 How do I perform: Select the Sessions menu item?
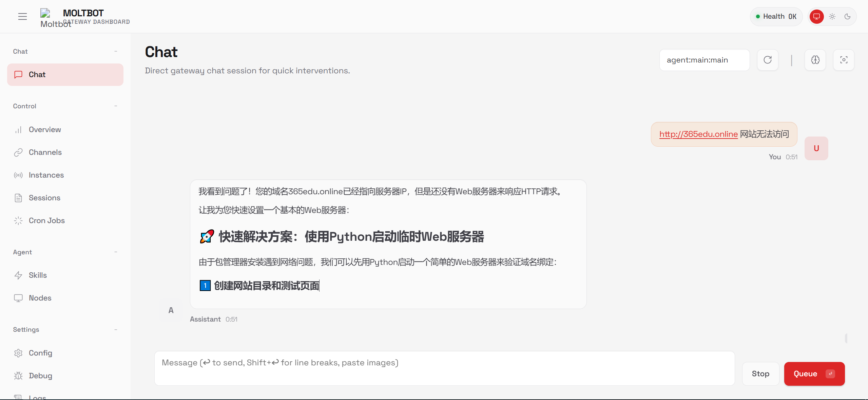44,198
